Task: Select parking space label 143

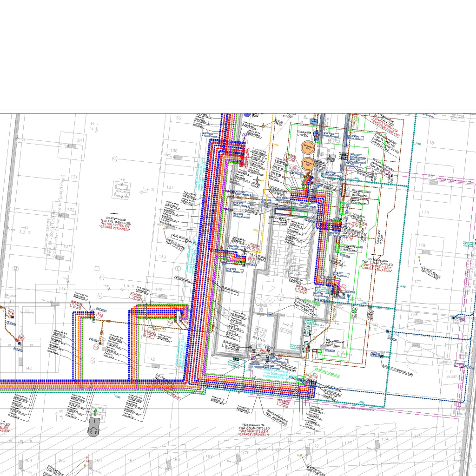Action: tap(29, 368)
